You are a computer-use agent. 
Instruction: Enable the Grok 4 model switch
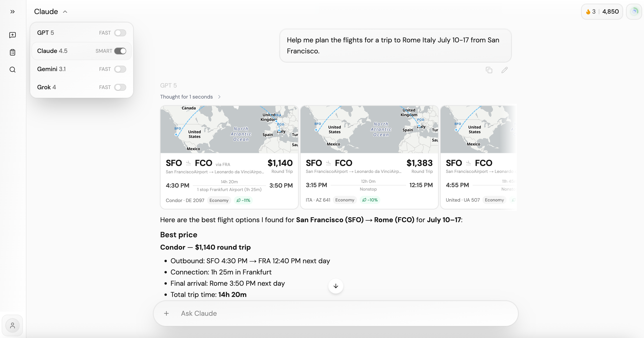pos(120,87)
